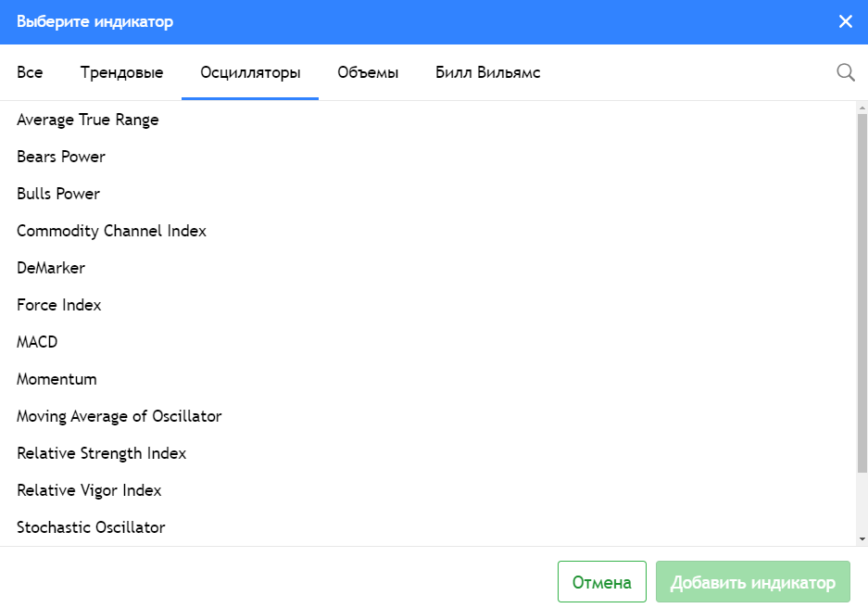Close the indicator selection dialog
Screen dimensions: 868x608
(x=845, y=21)
